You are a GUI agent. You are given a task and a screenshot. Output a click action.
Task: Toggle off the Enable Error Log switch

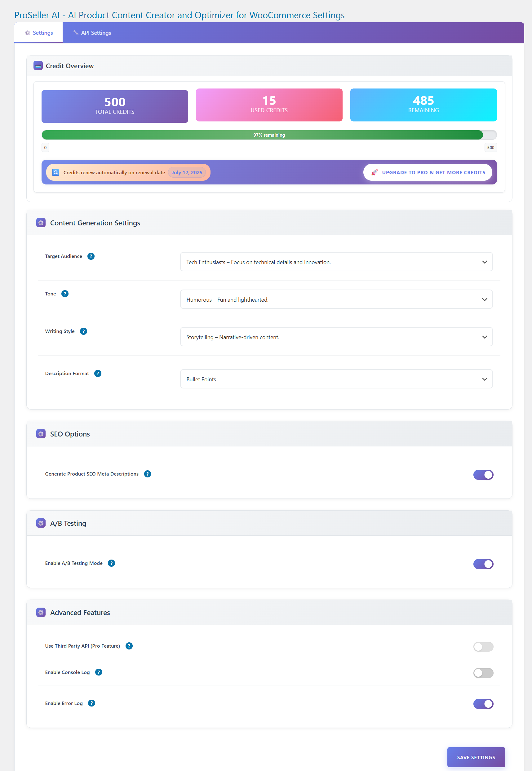[483, 704]
